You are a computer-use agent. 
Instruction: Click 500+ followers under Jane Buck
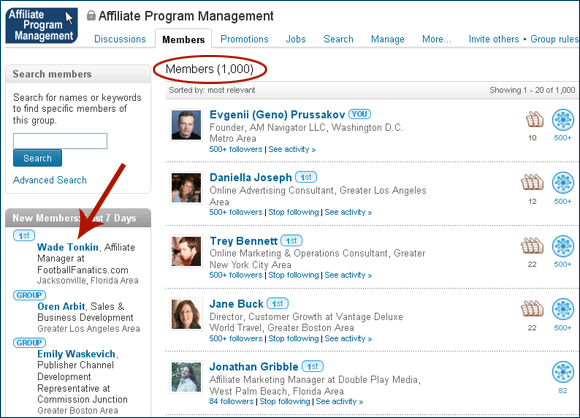pos(236,338)
